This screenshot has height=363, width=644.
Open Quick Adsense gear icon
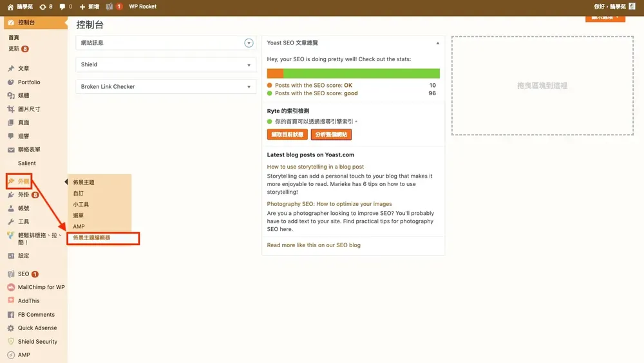pos(11,328)
